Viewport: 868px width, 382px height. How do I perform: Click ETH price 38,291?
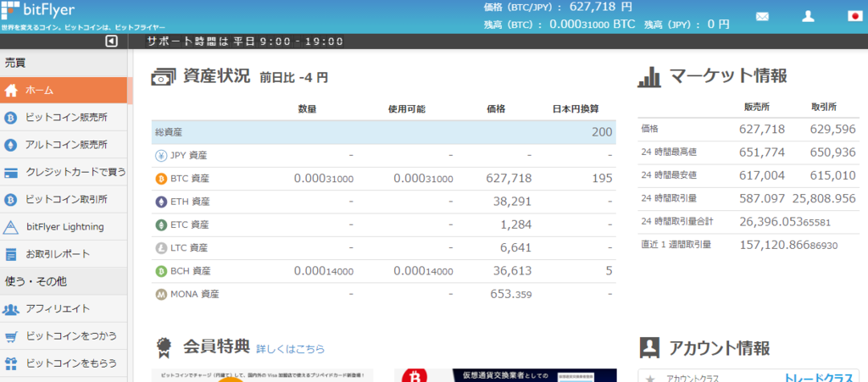point(512,202)
